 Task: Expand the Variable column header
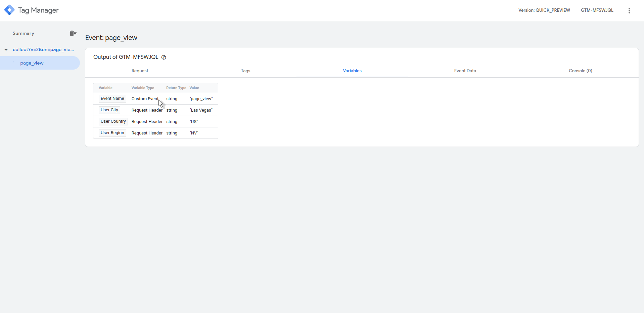point(105,88)
